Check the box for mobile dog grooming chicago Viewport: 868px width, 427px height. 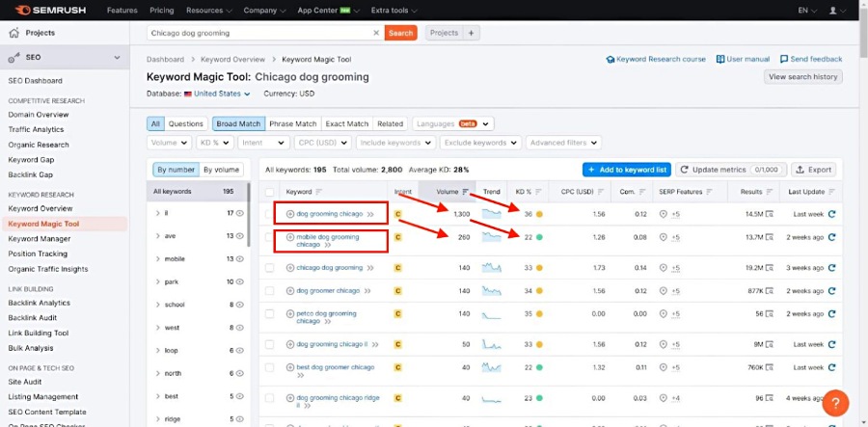coord(270,237)
